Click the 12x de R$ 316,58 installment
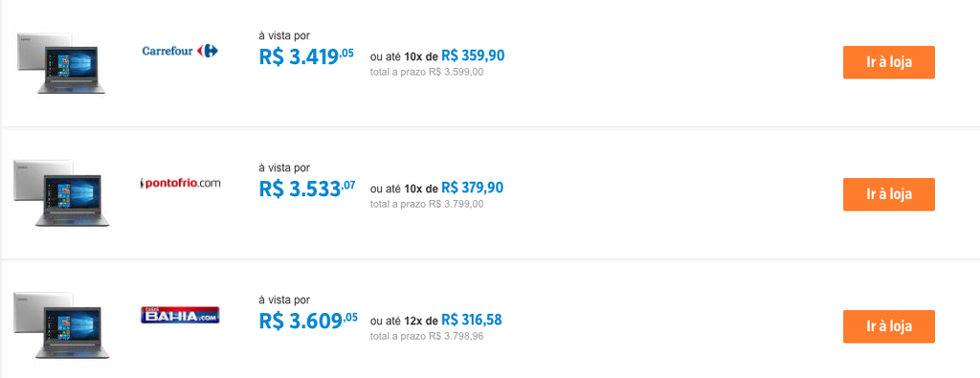 point(453,320)
